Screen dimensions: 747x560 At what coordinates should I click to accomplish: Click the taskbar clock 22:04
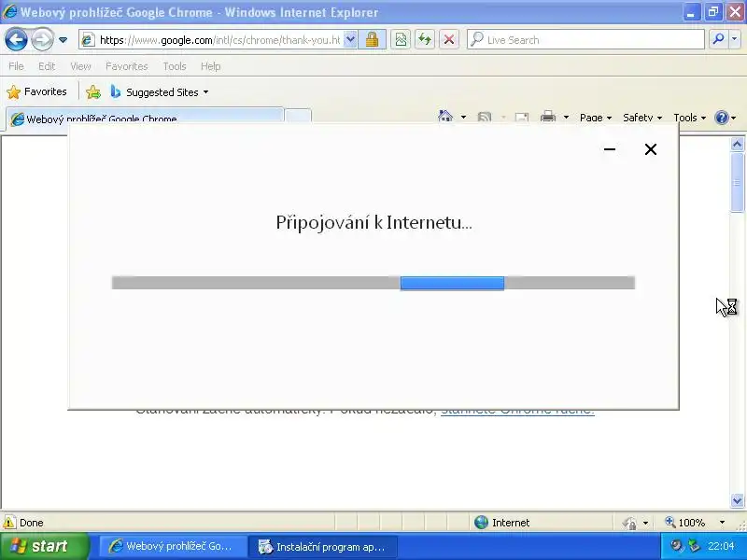pyautogui.click(x=721, y=546)
